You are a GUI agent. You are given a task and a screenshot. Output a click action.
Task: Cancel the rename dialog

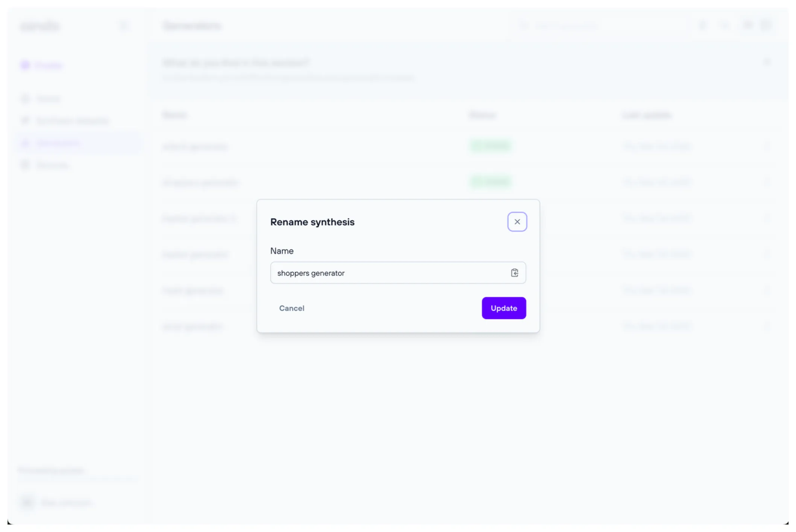pyautogui.click(x=291, y=308)
